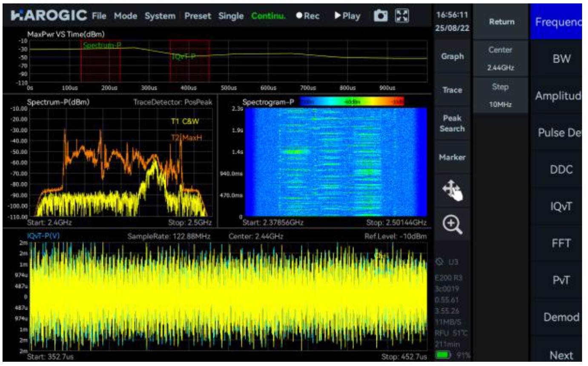Open the Peak Search panel
588x366 pixels.
pyautogui.click(x=452, y=124)
